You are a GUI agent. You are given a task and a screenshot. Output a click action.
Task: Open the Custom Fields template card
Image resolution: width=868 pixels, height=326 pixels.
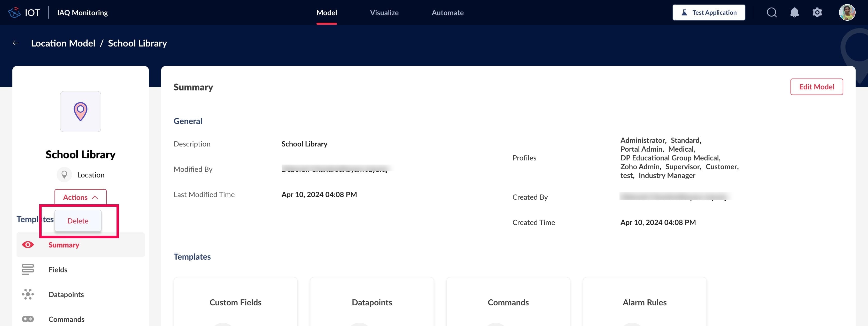click(235, 302)
